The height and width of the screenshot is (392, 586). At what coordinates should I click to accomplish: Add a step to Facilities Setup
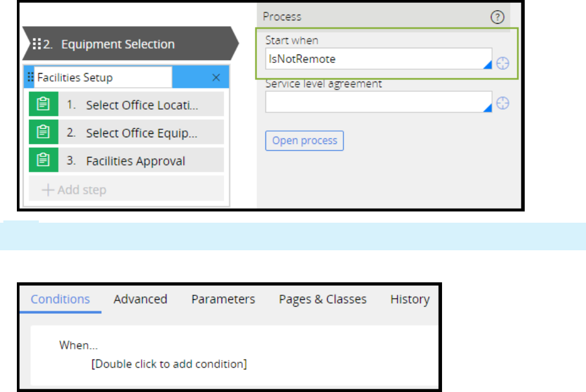coord(74,190)
